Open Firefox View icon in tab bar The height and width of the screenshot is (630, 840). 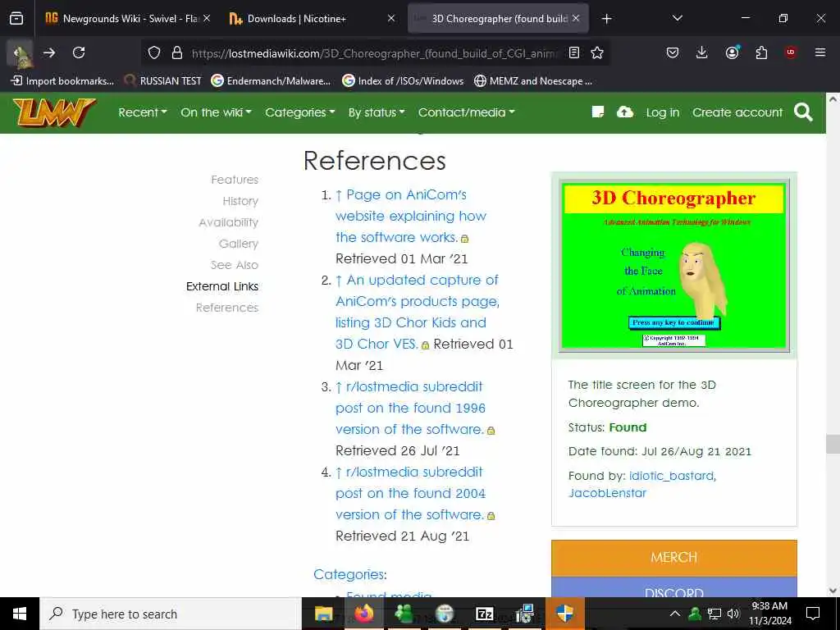(x=16, y=19)
